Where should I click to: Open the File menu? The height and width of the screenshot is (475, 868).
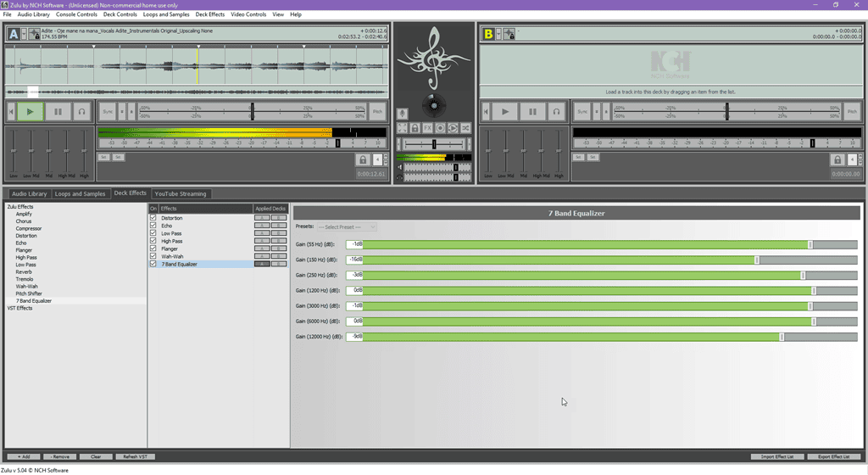pyautogui.click(x=7, y=14)
